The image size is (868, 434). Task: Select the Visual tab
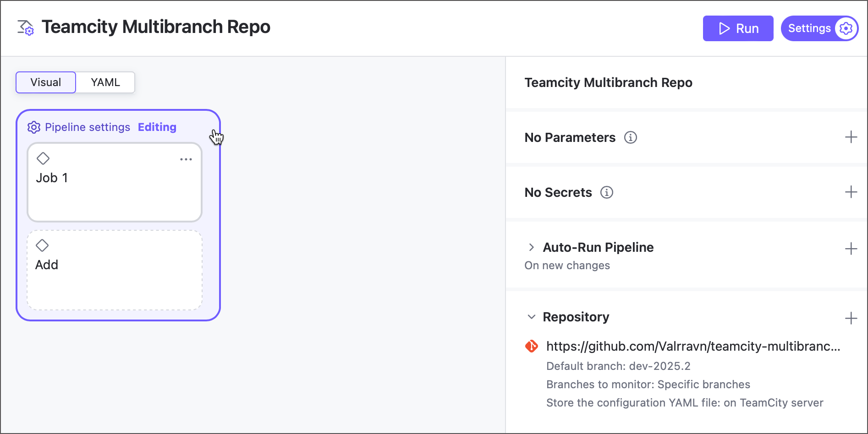45,82
